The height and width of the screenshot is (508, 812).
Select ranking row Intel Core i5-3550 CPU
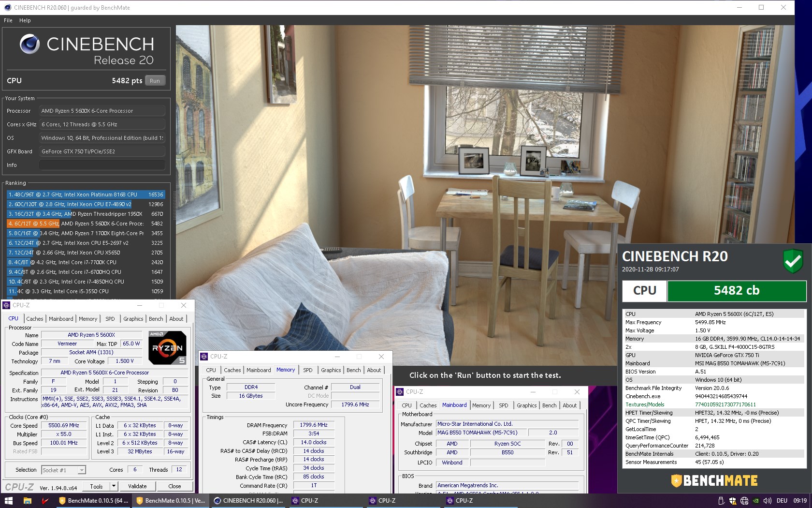pos(86,291)
